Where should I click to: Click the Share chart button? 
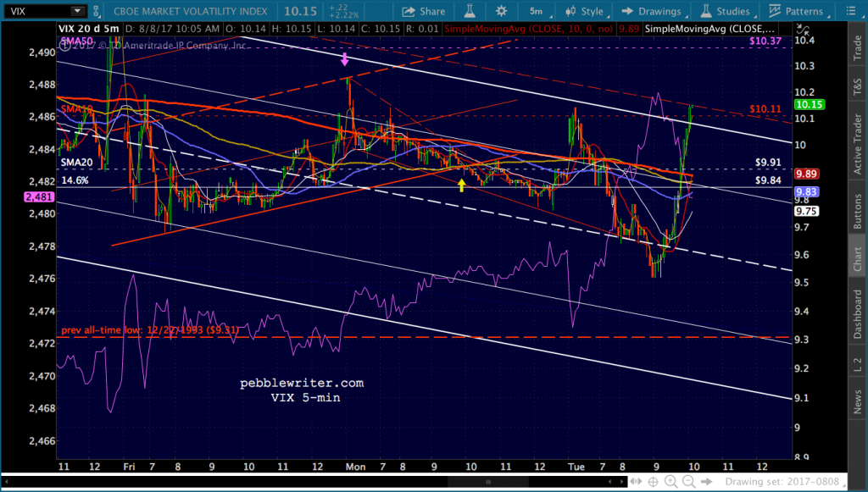[x=423, y=12]
